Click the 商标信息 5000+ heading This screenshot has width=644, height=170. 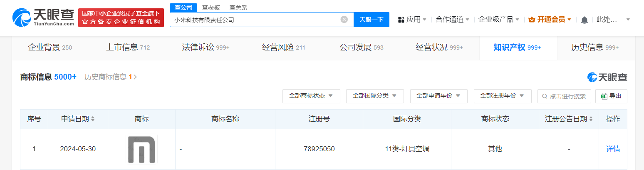click(x=48, y=77)
